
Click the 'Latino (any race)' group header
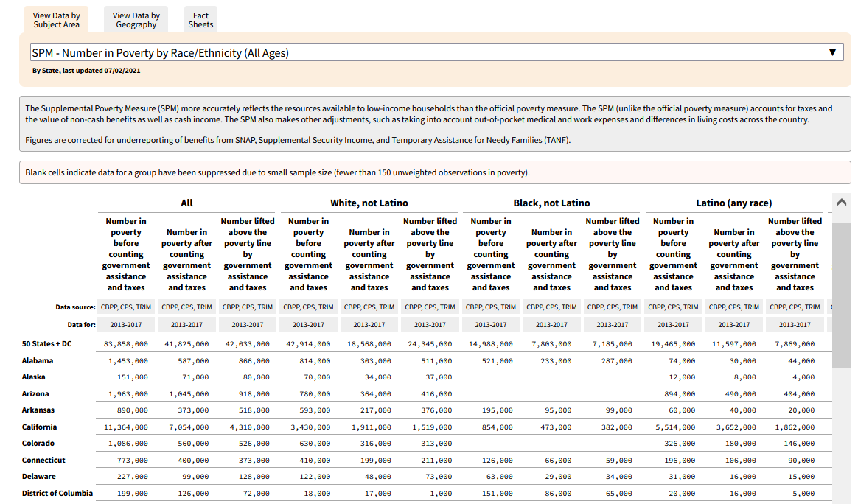(x=733, y=203)
